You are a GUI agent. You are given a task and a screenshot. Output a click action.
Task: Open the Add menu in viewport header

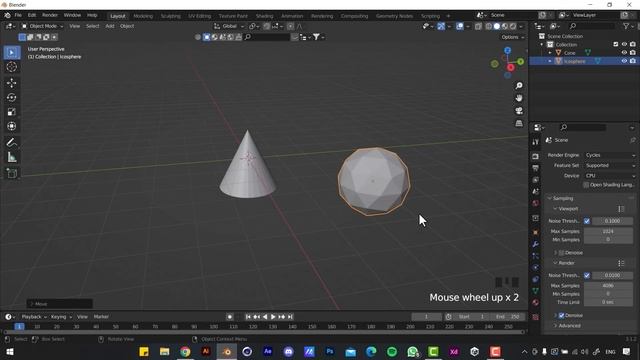tap(110, 26)
